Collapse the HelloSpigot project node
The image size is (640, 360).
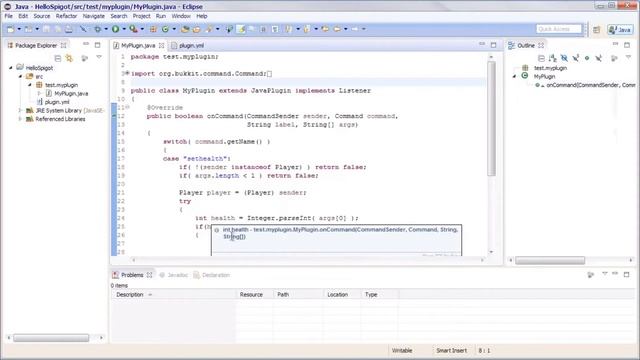coord(11,68)
